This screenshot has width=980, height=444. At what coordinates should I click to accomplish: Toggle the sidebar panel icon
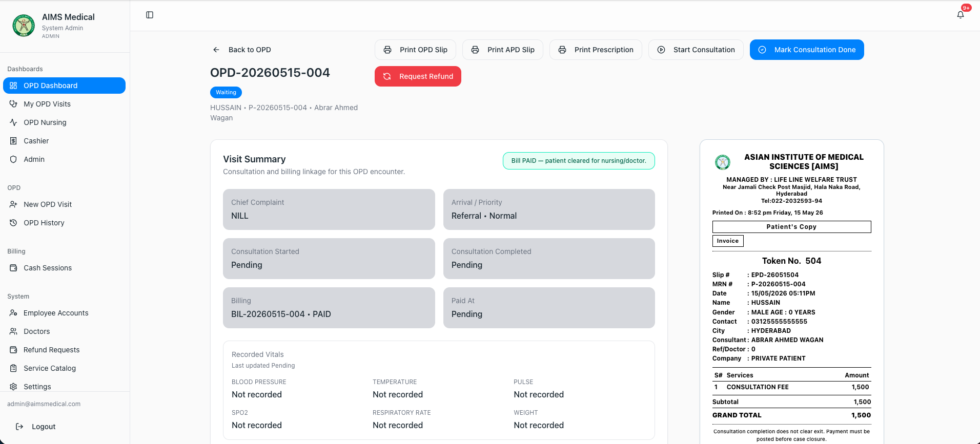tap(150, 15)
